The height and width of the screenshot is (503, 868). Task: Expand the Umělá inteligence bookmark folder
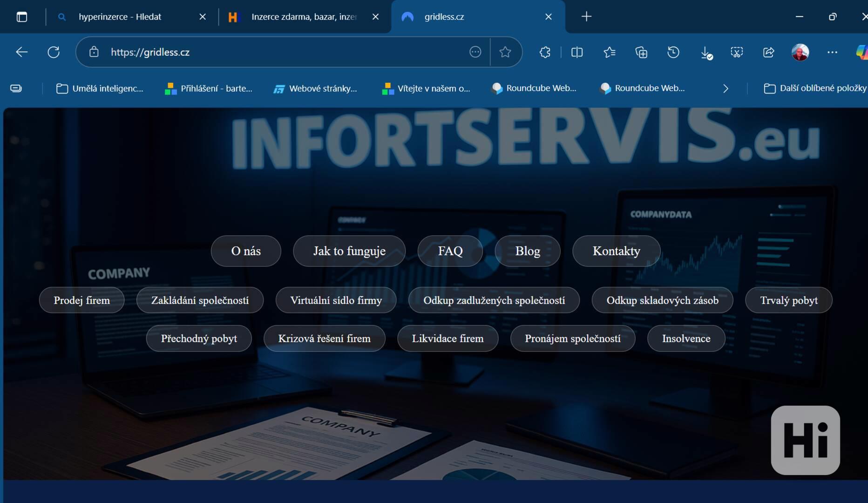tap(100, 88)
